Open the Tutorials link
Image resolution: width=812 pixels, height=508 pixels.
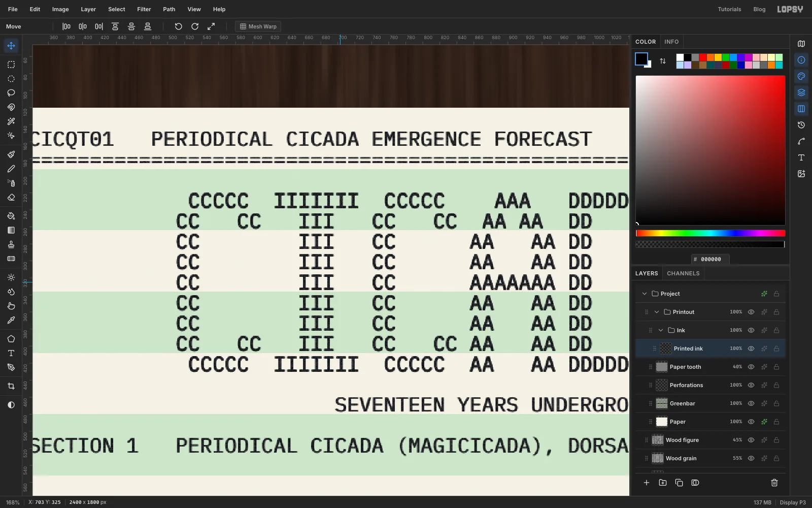pyautogui.click(x=729, y=9)
